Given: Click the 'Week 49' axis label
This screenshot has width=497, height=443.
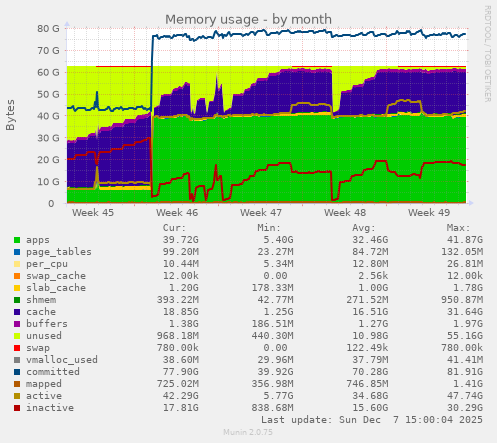Looking at the screenshot, I should pyautogui.click(x=429, y=213).
